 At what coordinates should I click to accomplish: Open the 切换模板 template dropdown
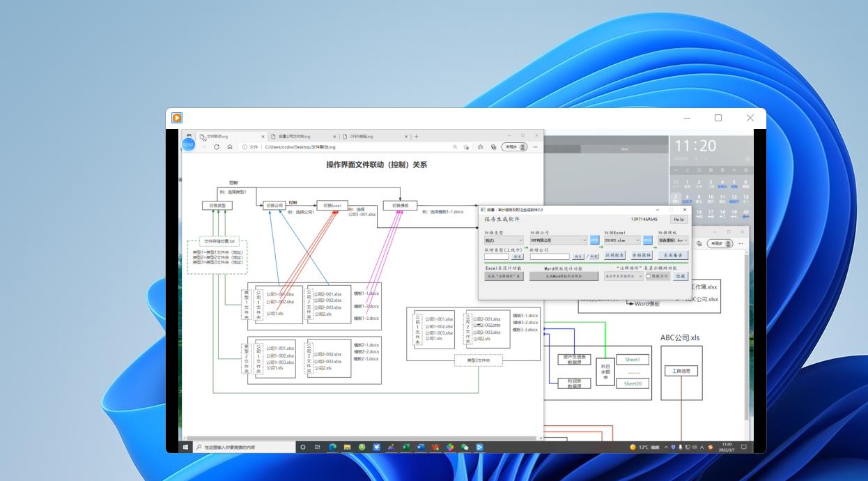[673, 240]
